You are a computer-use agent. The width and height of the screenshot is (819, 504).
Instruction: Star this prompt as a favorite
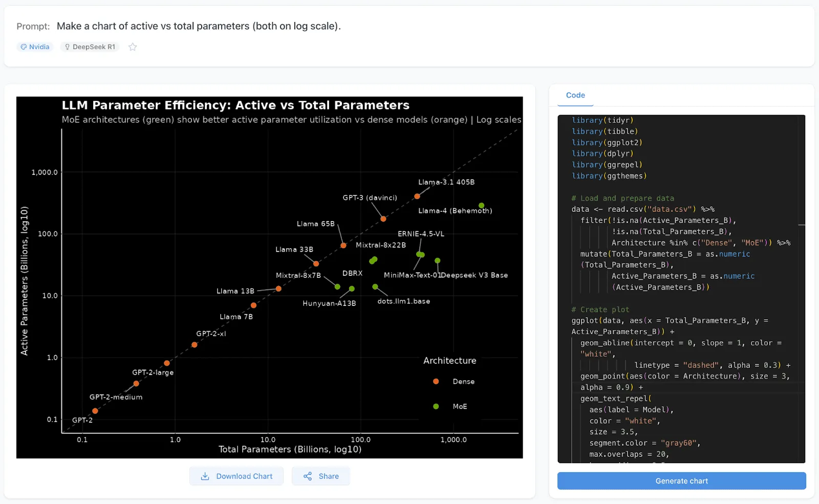click(133, 47)
